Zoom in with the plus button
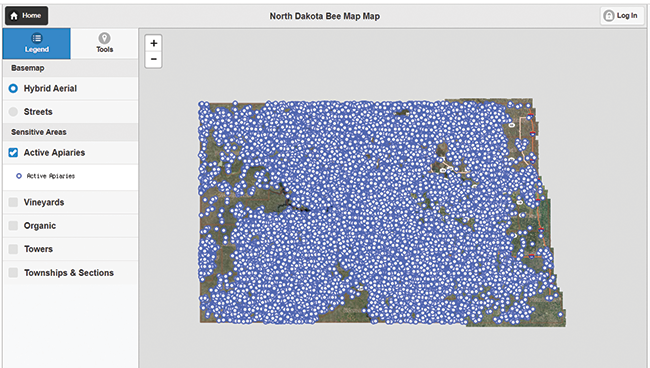 point(153,43)
